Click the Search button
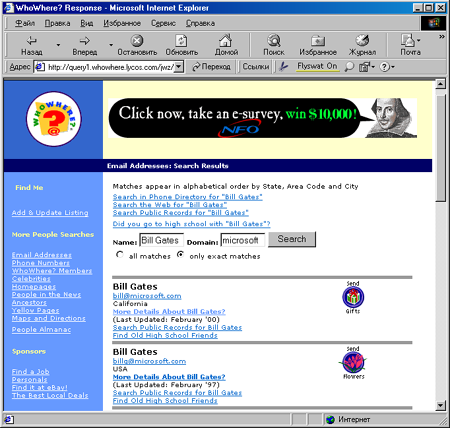Screen dimensions: 450x428 pos(292,239)
